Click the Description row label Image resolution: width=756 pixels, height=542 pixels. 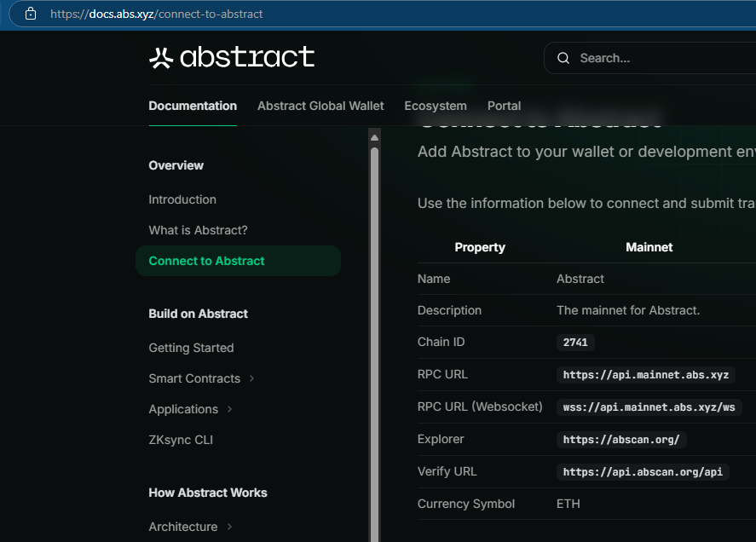(x=449, y=310)
